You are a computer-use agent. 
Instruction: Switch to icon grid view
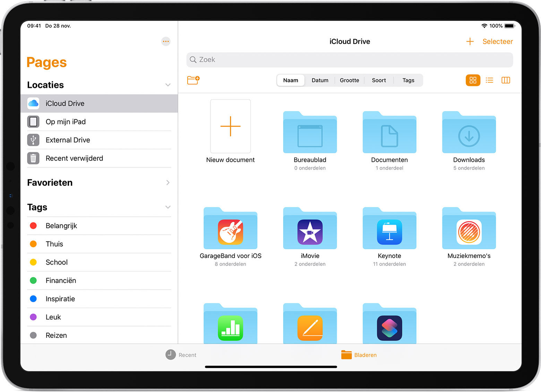pyautogui.click(x=473, y=80)
